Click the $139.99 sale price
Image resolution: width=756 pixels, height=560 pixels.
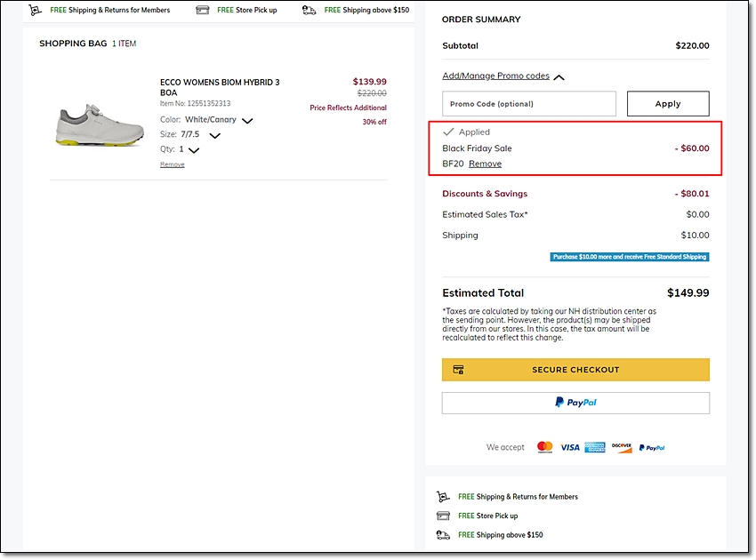[x=370, y=82]
